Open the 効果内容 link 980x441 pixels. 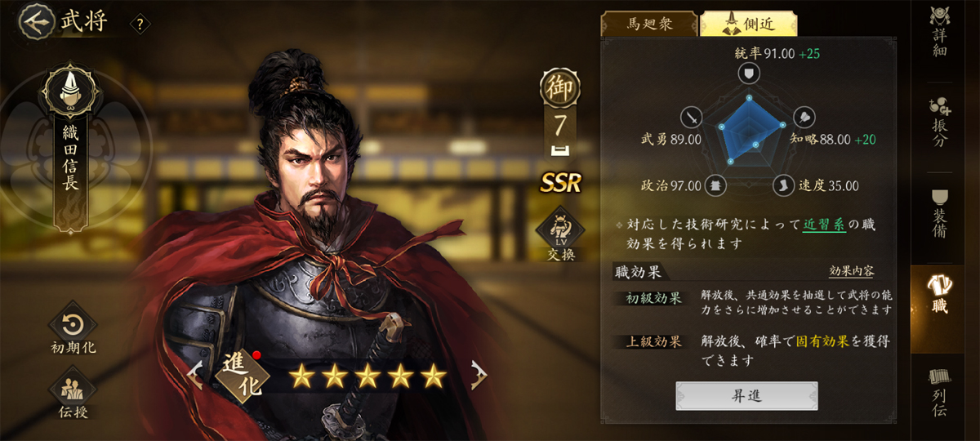[852, 272]
